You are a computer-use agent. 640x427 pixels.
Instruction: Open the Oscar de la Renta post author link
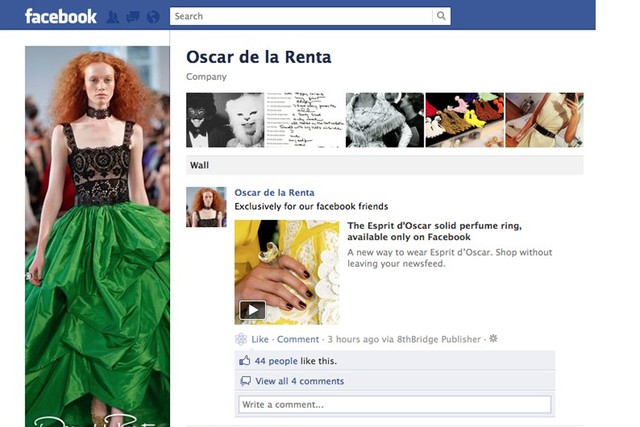click(274, 193)
